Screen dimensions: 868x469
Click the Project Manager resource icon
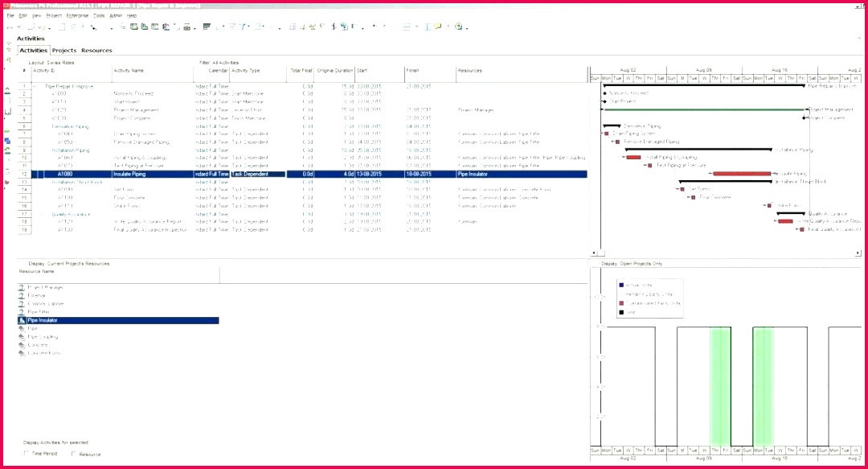(x=22, y=287)
